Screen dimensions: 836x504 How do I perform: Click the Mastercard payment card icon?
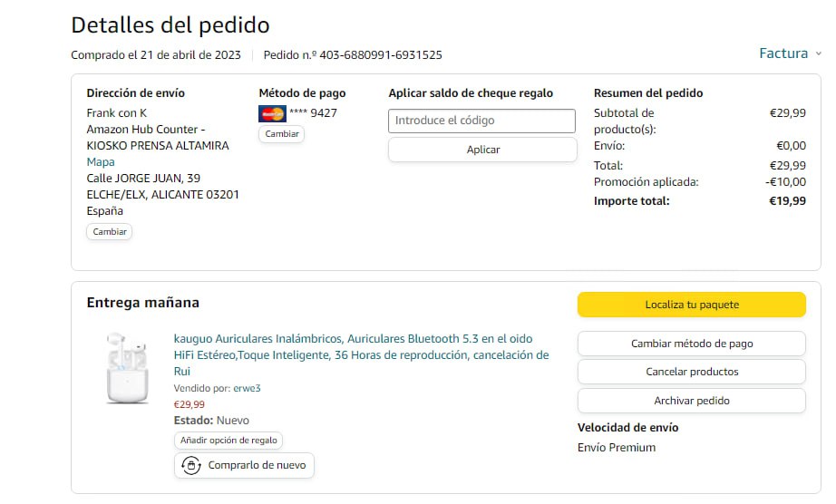[272, 113]
